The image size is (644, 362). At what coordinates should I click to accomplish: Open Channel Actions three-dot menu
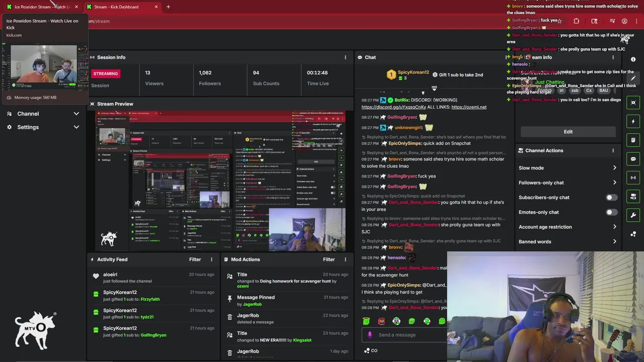[613, 150]
